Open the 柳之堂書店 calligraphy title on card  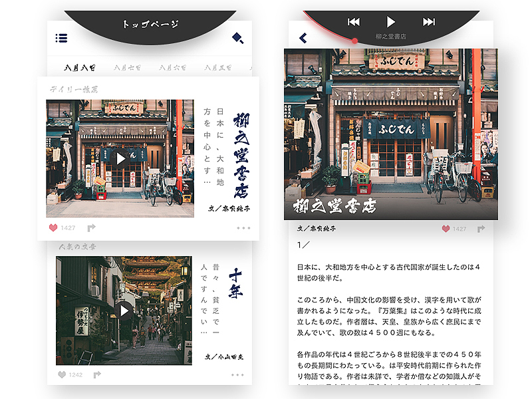click(241, 156)
